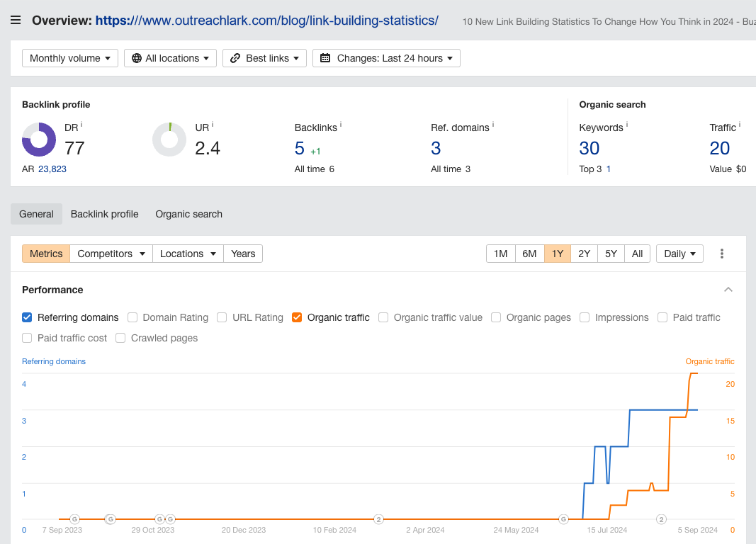Click the UR donut chart
This screenshot has width=756, height=544.
pyautogui.click(x=169, y=140)
